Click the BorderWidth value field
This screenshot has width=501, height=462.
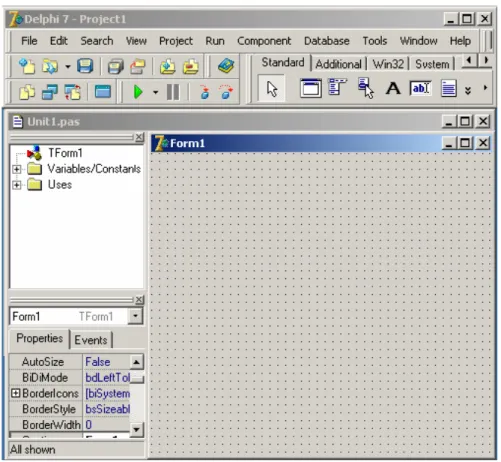pos(106,425)
